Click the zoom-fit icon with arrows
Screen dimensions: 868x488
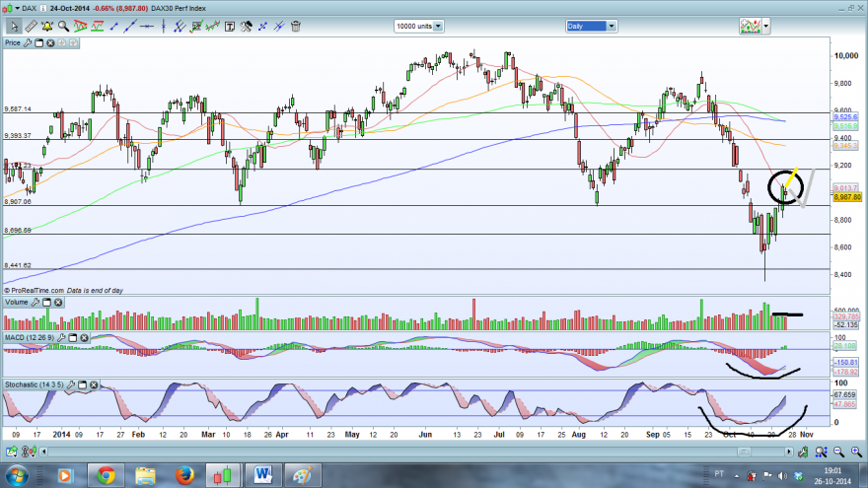point(822,453)
